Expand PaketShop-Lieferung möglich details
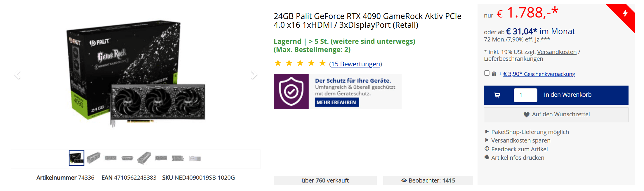Image resolution: width=644 pixels, height=191 pixels. click(x=487, y=132)
